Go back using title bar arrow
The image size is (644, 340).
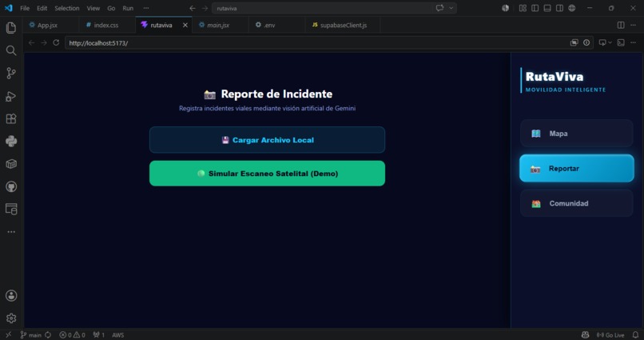tap(193, 8)
